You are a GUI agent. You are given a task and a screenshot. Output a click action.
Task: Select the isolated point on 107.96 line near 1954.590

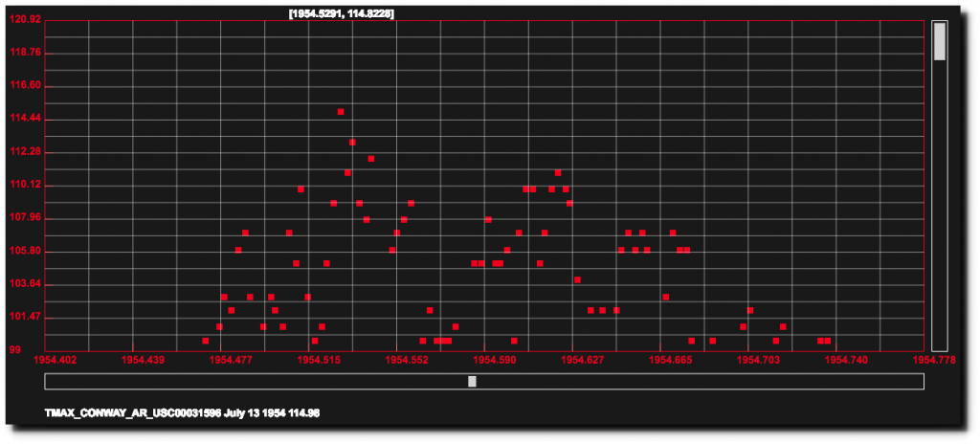(488, 220)
